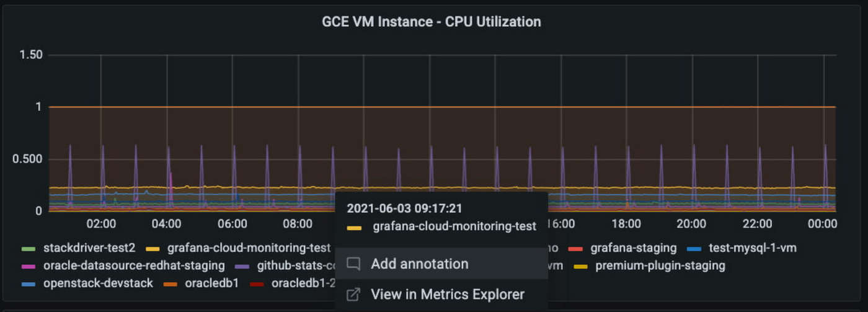Click the Add annotation comment icon

[353, 264]
